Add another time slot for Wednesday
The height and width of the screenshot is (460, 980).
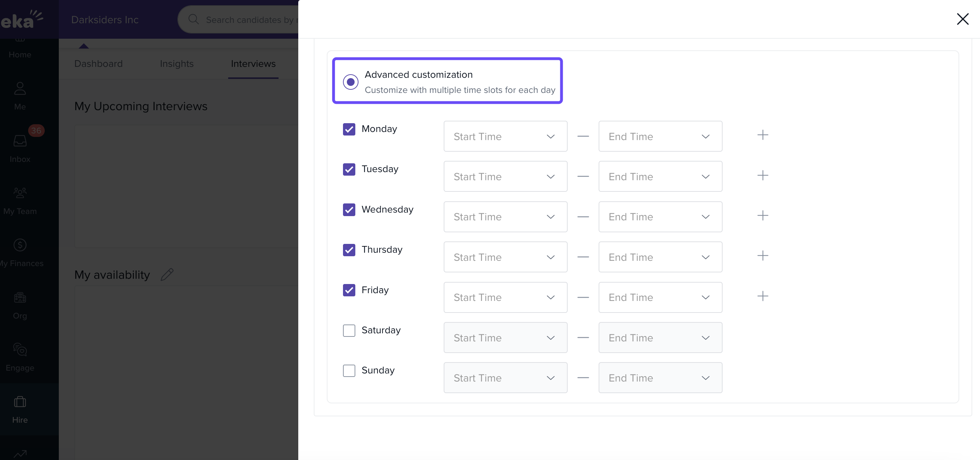[762, 215]
